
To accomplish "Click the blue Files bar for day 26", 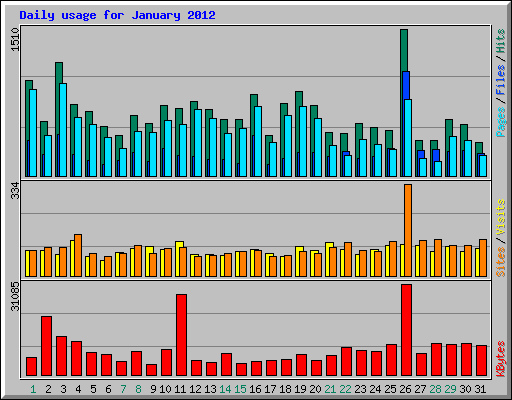I will pyautogui.click(x=406, y=85).
